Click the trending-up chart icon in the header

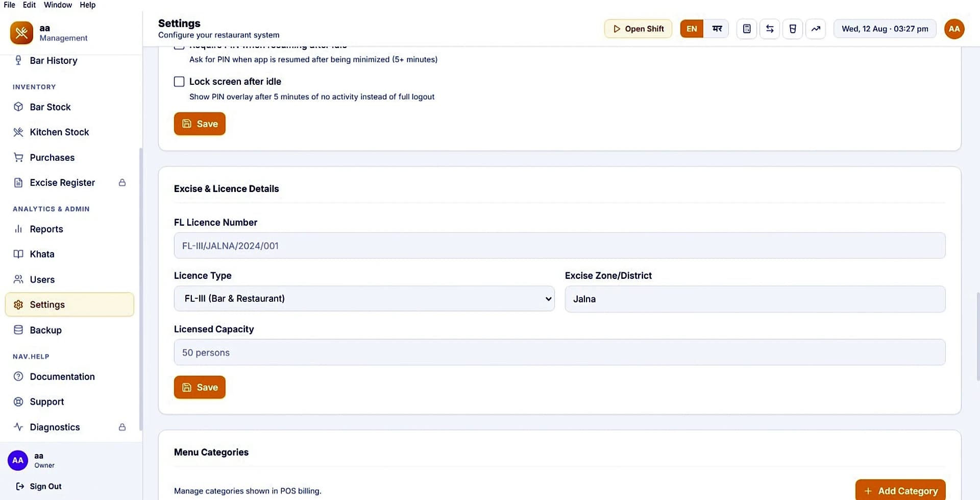816,29
